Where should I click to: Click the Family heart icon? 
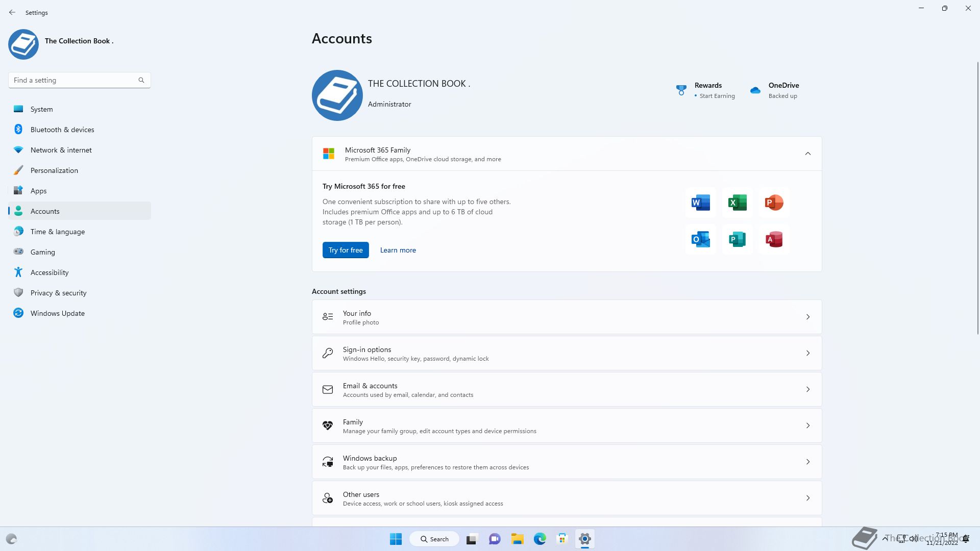pos(328,425)
